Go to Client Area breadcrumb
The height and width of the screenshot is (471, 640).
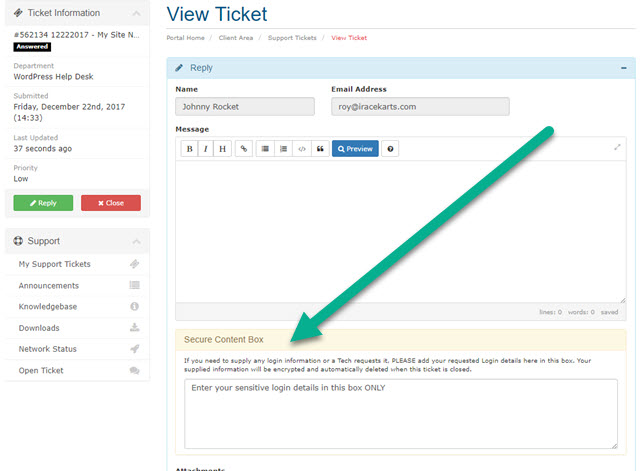coord(236,38)
